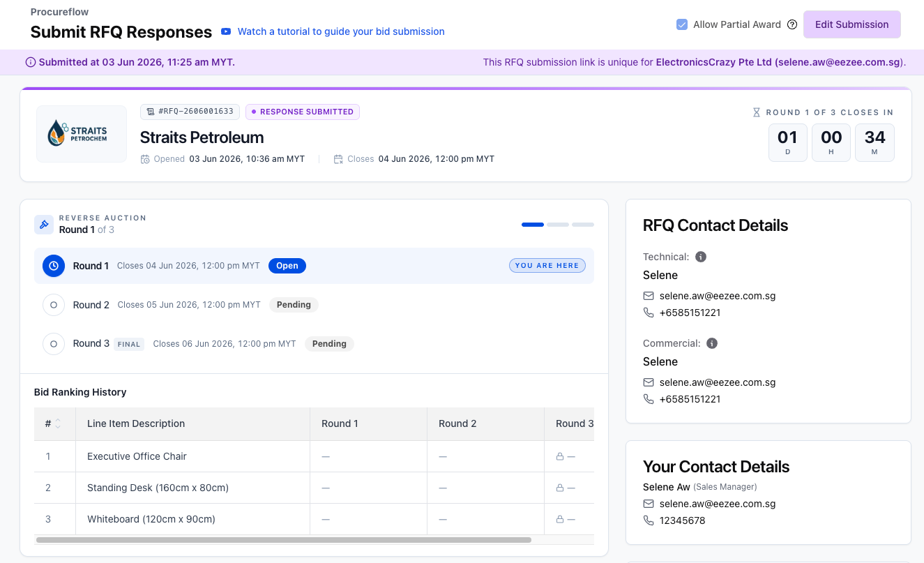Click the video icon beside tutorial link
The image size is (924, 563).
point(226,31)
